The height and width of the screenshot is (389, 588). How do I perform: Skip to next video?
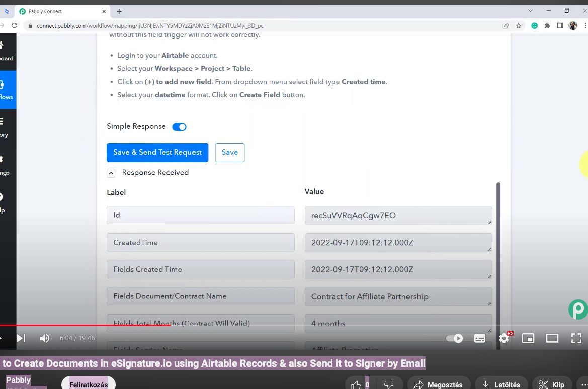[21, 338]
